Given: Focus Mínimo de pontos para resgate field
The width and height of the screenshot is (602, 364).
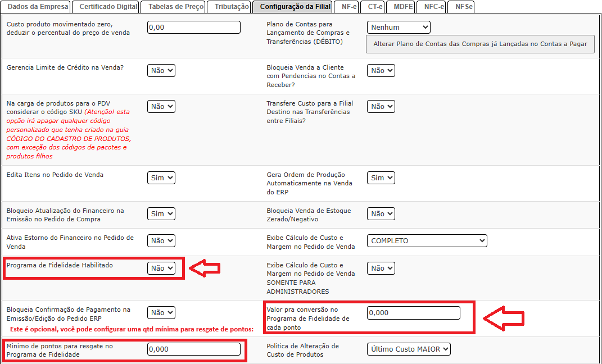Looking at the screenshot, I should 194,349.
